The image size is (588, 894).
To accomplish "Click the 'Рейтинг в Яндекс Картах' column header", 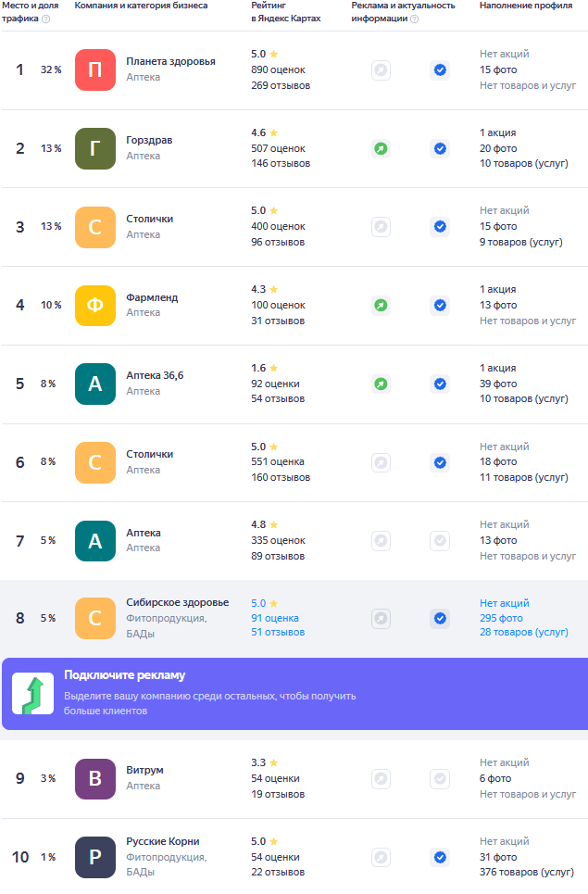I will 285,12.
